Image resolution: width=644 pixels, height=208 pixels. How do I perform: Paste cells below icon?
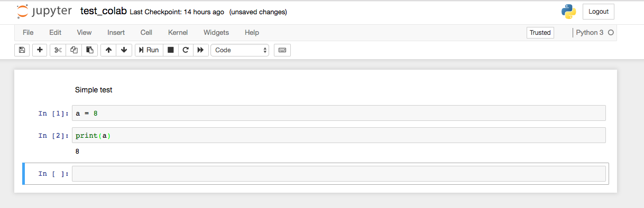90,50
